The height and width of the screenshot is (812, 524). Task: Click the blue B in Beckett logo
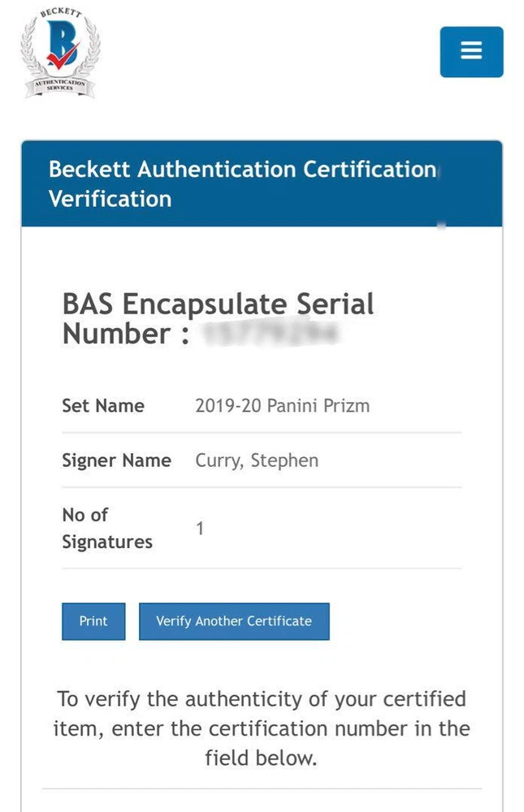[x=59, y=41]
